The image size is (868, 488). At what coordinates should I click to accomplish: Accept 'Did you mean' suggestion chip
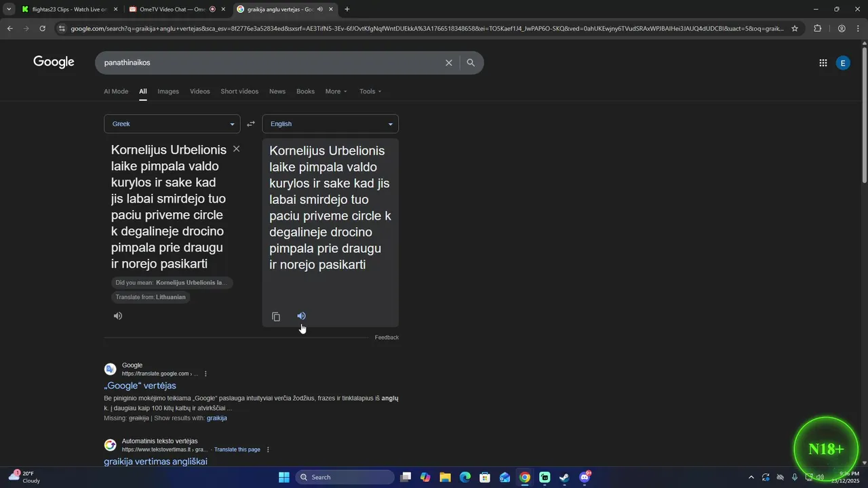[x=172, y=283]
